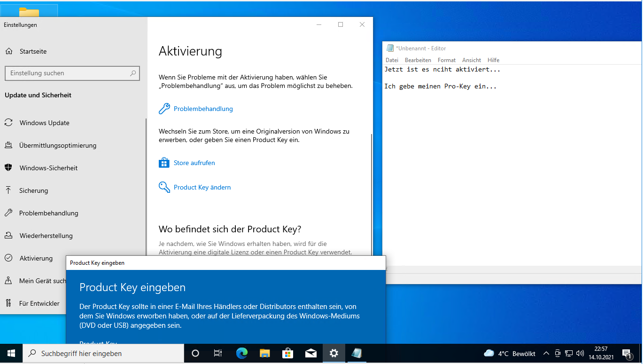644x364 pixels.
Task: Click in the Editor text area
Action: coord(512,165)
